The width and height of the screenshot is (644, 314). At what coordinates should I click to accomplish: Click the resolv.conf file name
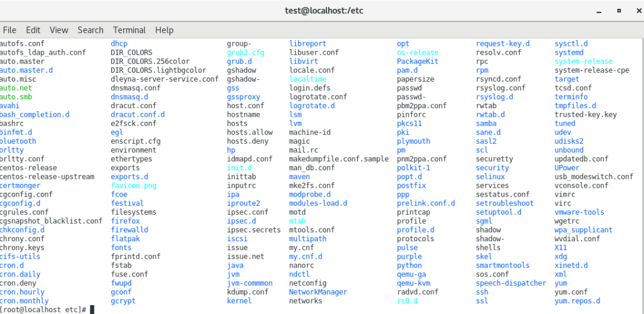[x=499, y=53]
